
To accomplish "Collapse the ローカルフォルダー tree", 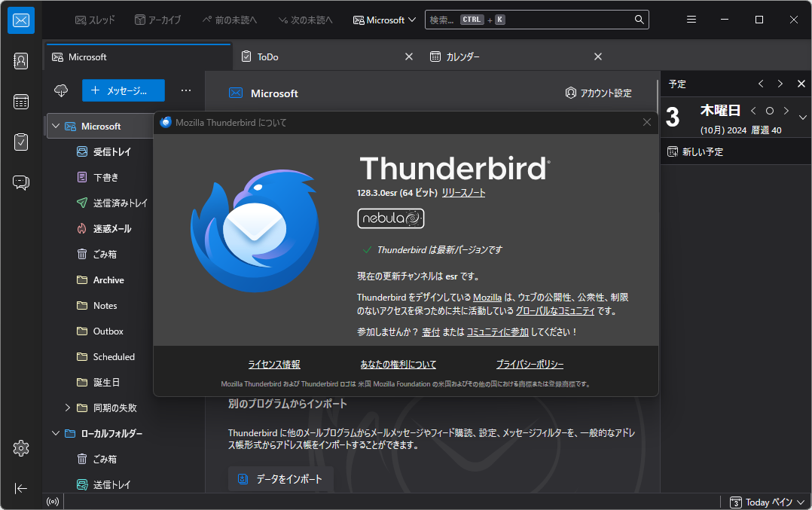I will (x=55, y=433).
